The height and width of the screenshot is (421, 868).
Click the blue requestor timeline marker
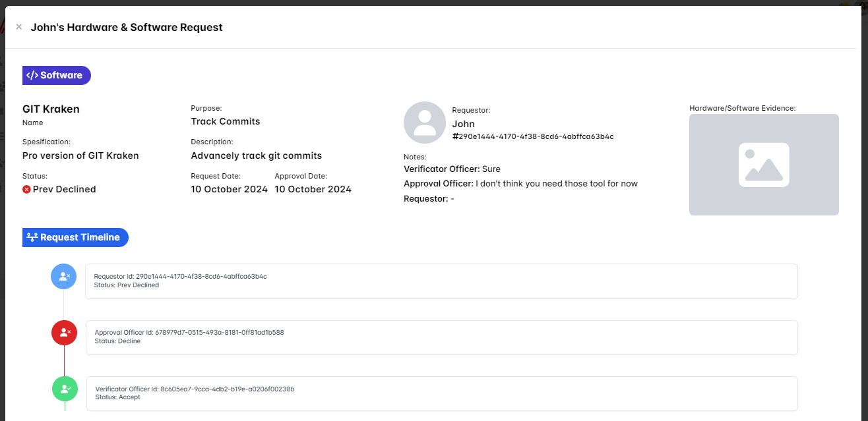[64, 276]
